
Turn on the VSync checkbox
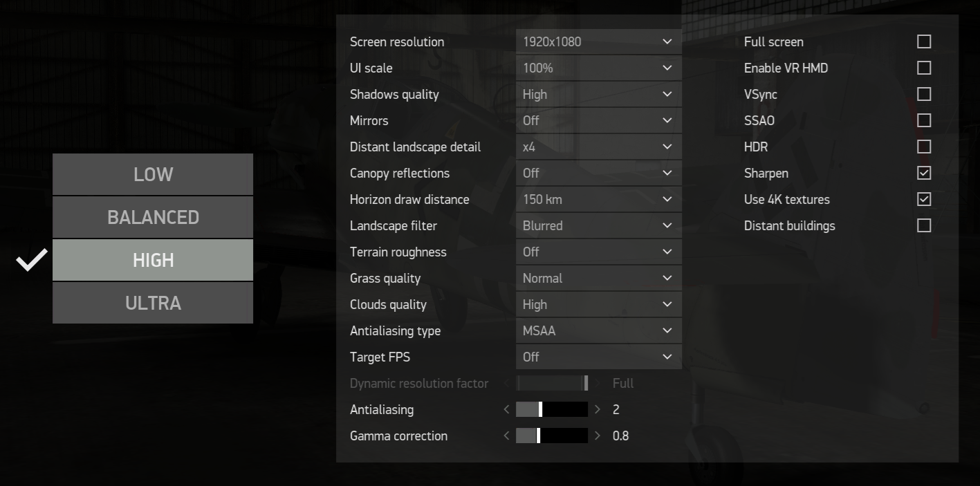point(924,94)
